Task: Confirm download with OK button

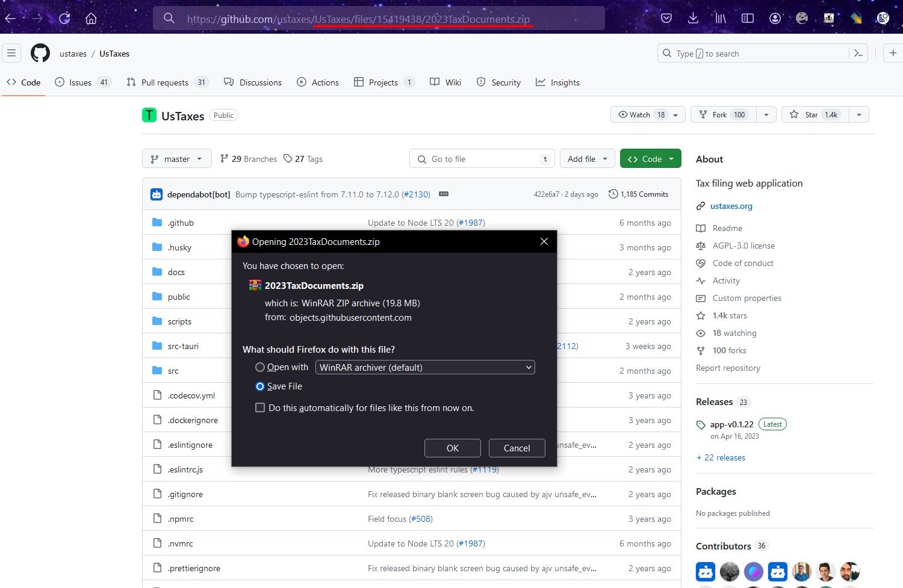Action: pos(453,448)
